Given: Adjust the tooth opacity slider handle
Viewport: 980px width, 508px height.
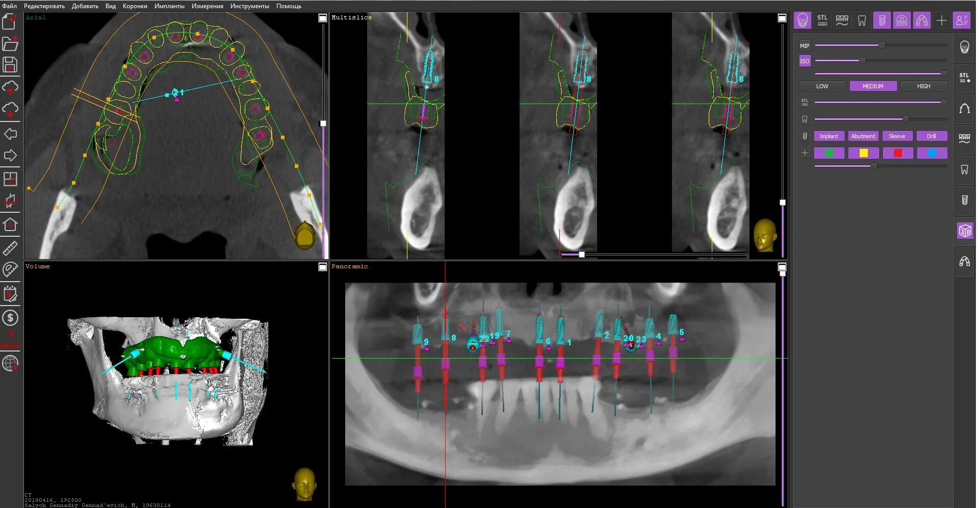Looking at the screenshot, I should coord(906,119).
